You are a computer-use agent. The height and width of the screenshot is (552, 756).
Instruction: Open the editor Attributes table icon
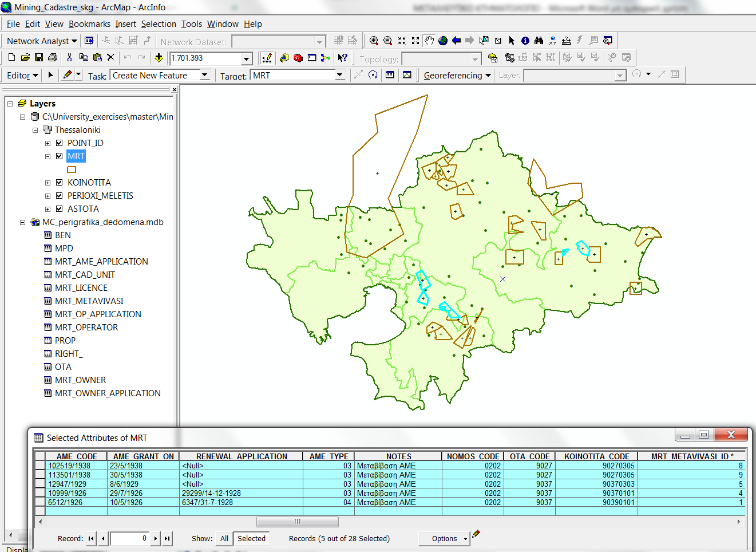tap(390, 75)
